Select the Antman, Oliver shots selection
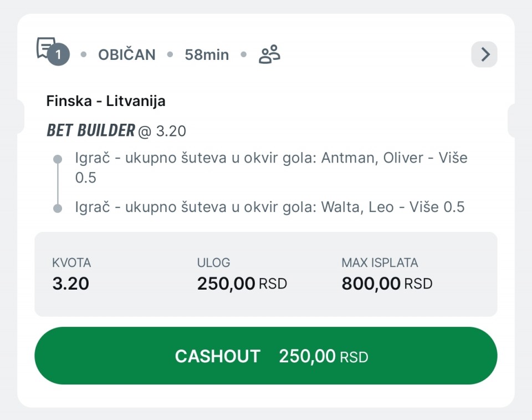The width and height of the screenshot is (532, 420). click(271, 168)
